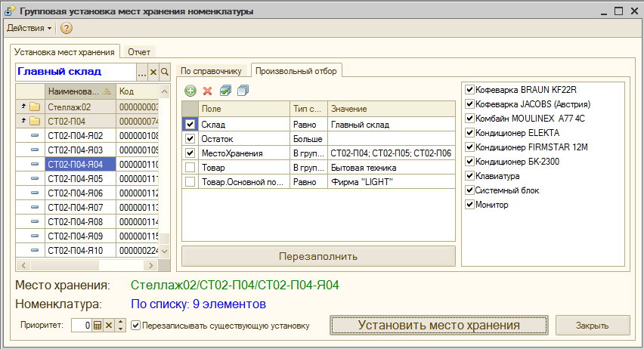Screen dimensions: 644x349
Task: Toggle Перезаписывать существующую установку checkbox
Action: coord(135,326)
